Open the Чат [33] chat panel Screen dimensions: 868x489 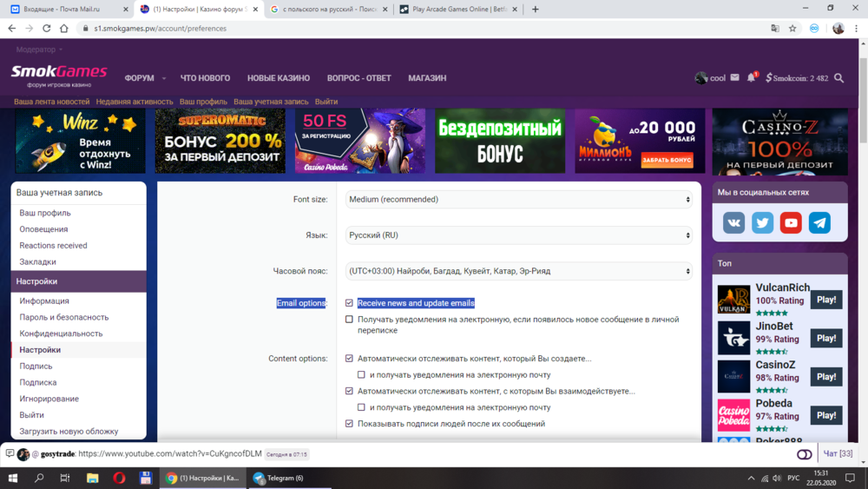click(838, 453)
